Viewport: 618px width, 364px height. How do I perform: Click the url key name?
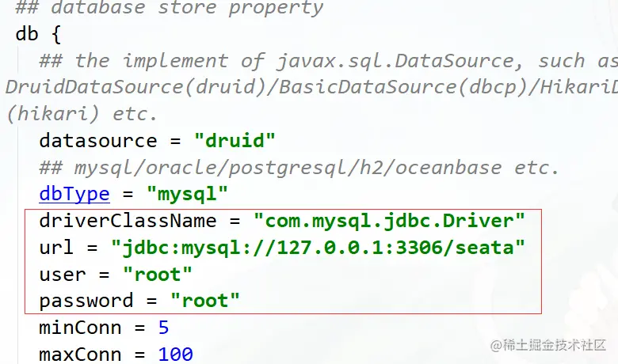(x=56, y=248)
